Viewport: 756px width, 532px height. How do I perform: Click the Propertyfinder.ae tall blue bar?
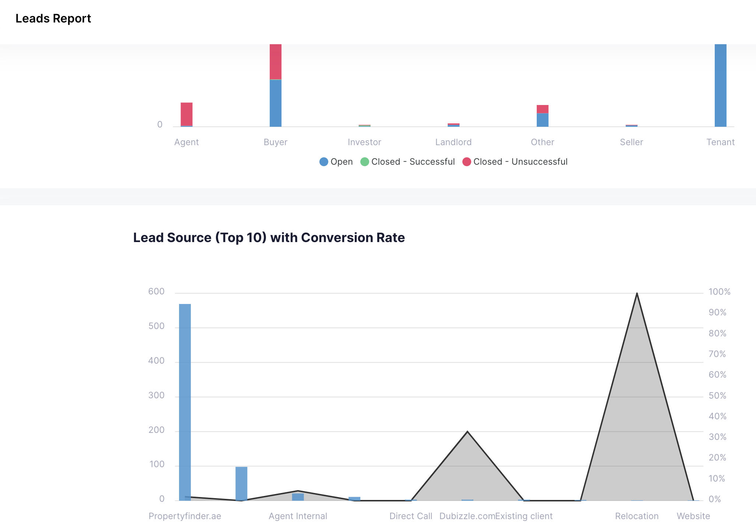(x=185, y=402)
